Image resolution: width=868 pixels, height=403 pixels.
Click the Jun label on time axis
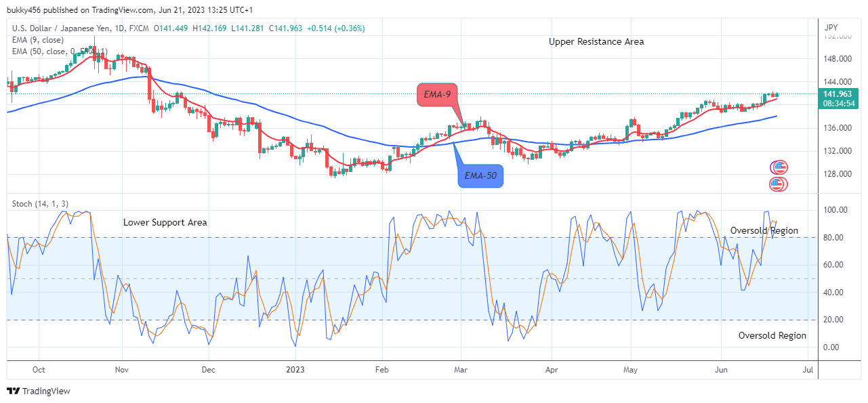(720, 370)
